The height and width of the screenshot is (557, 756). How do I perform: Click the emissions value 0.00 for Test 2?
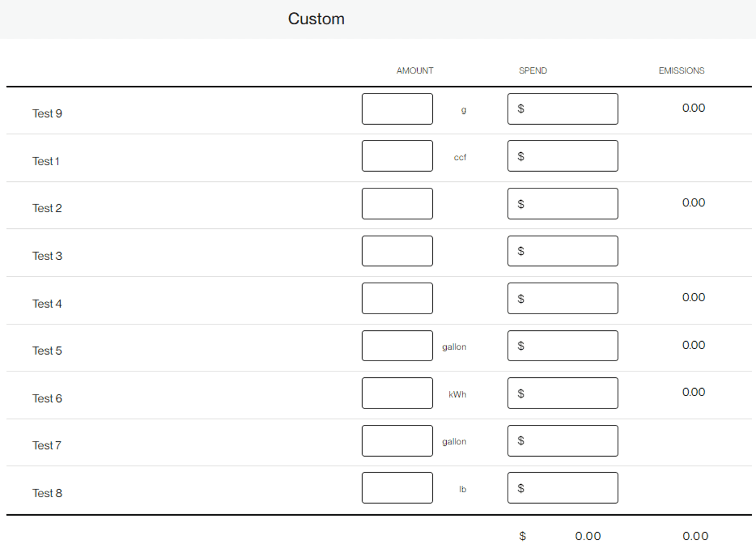pos(693,203)
